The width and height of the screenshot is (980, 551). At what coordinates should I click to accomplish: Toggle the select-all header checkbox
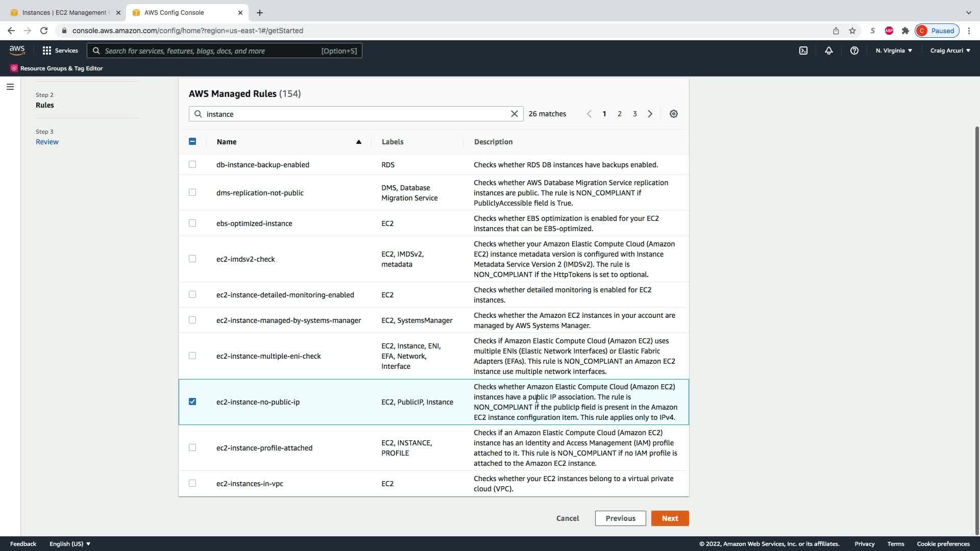[192, 141]
